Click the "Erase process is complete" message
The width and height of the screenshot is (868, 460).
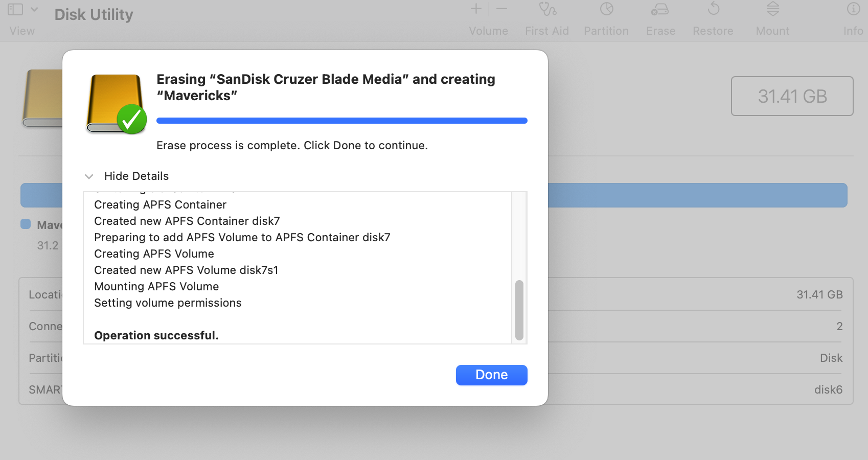pos(292,145)
